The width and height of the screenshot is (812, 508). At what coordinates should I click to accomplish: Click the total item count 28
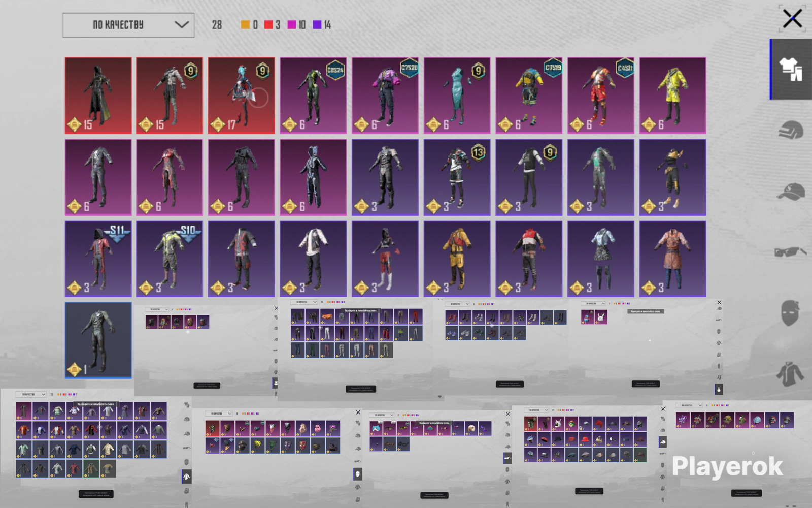[x=217, y=25]
